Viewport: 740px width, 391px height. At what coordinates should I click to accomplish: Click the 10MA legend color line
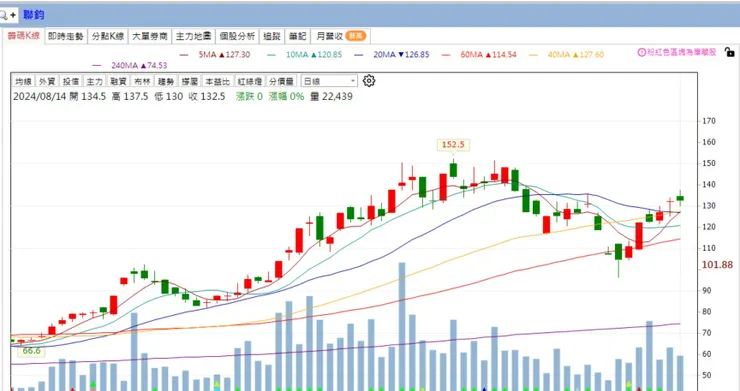click(x=271, y=55)
